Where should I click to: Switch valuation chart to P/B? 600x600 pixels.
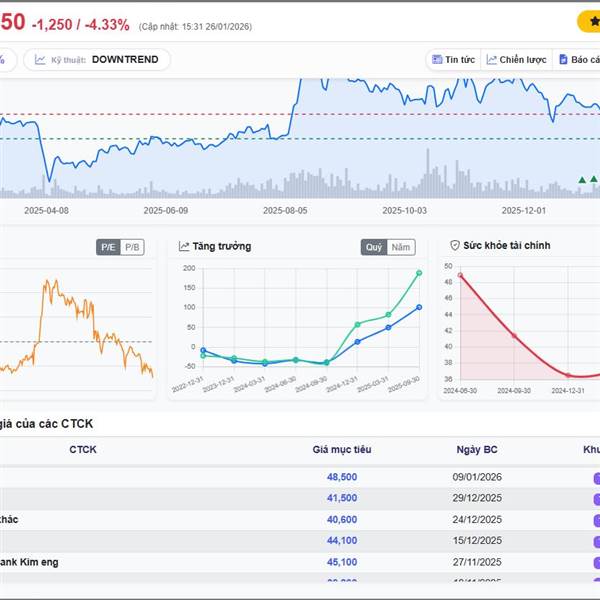pyautogui.click(x=132, y=247)
